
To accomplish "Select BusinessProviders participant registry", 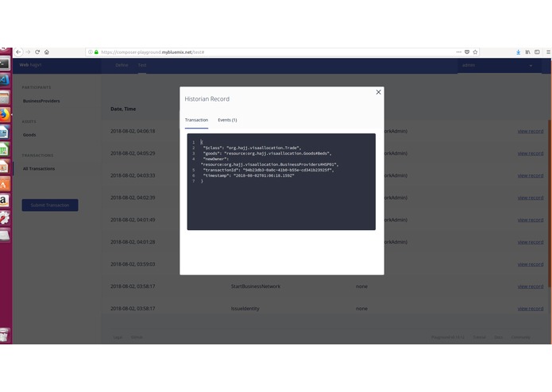I will click(x=41, y=101).
